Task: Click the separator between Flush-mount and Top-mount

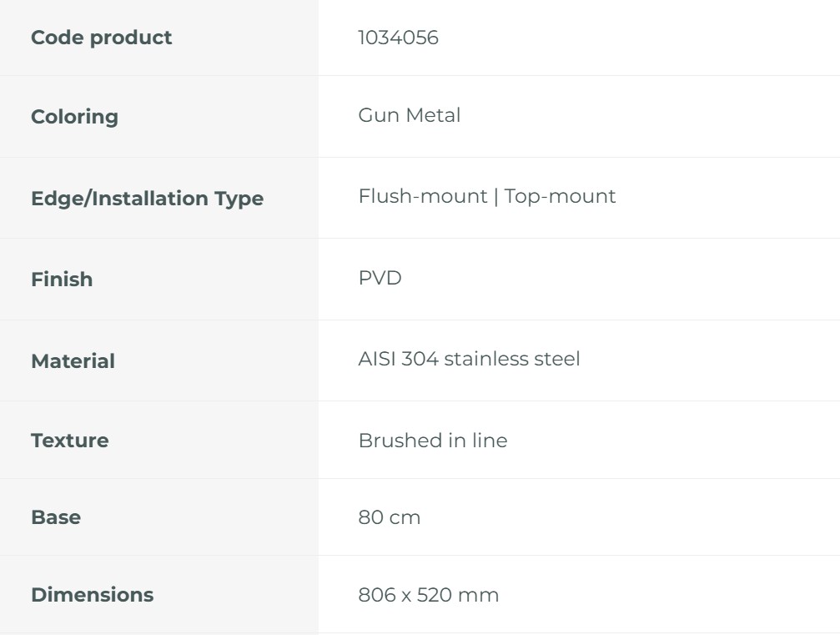Action: pyautogui.click(x=495, y=197)
